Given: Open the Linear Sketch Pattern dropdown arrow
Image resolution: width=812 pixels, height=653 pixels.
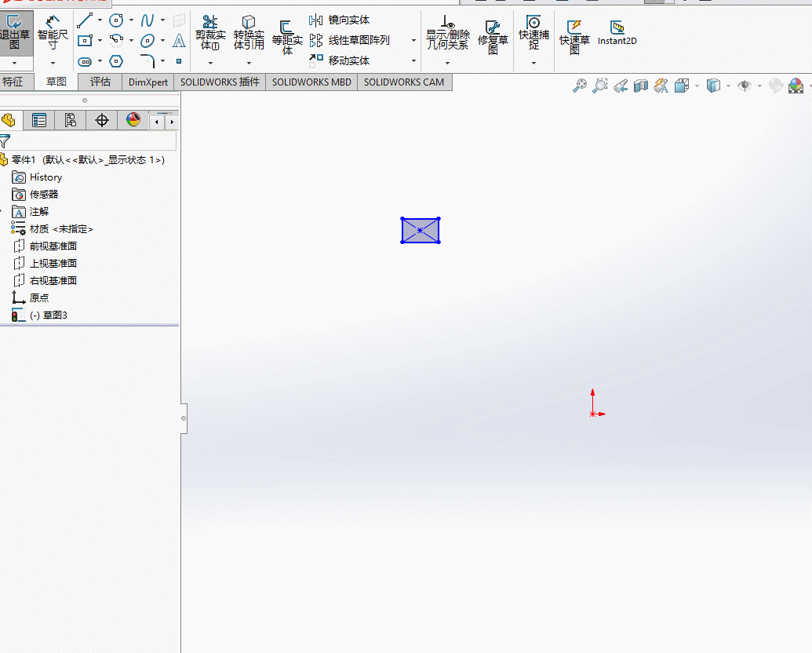Looking at the screenshot, I should [x=413, y=41].
